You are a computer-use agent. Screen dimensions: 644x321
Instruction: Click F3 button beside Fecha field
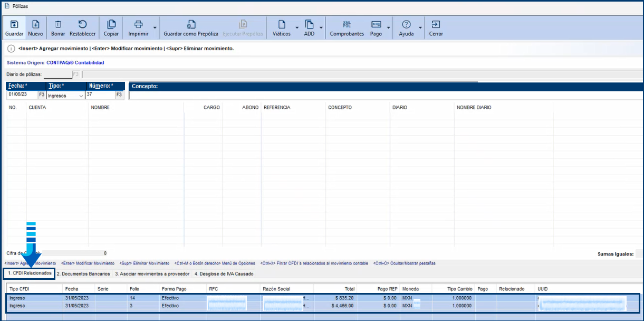click(42, 95)
